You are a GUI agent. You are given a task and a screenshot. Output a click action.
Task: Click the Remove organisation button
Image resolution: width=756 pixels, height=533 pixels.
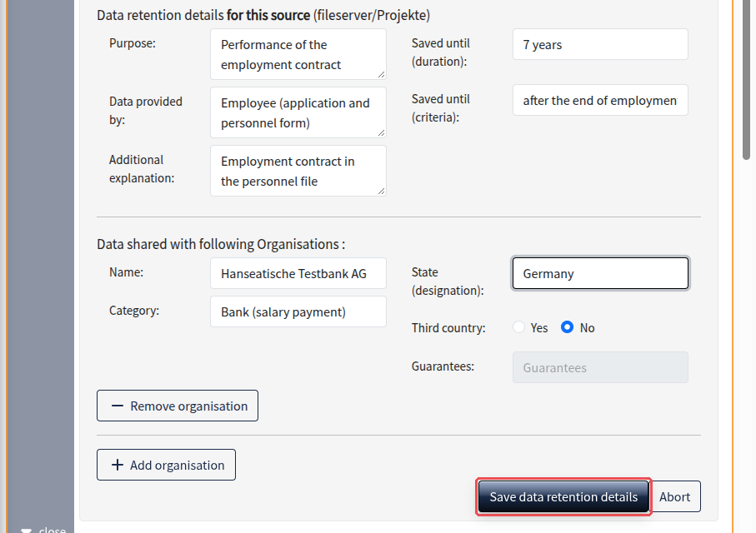(x=178, y=406)
